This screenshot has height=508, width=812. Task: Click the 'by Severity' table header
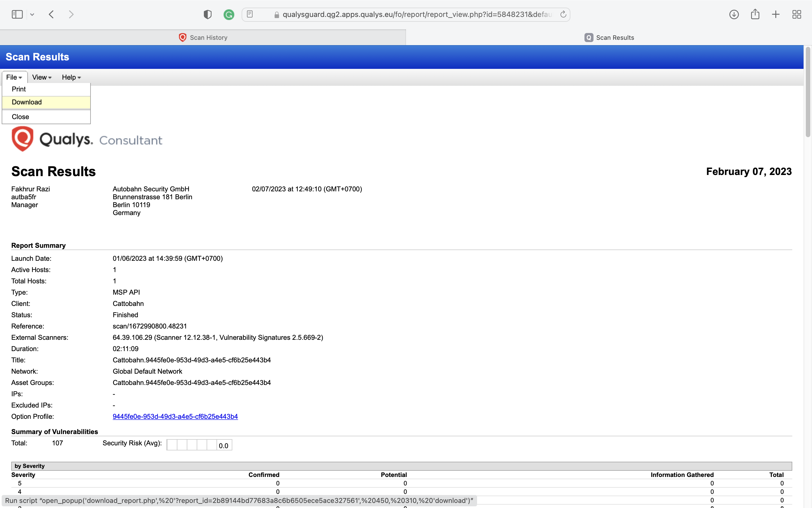[x=402, y=466]
